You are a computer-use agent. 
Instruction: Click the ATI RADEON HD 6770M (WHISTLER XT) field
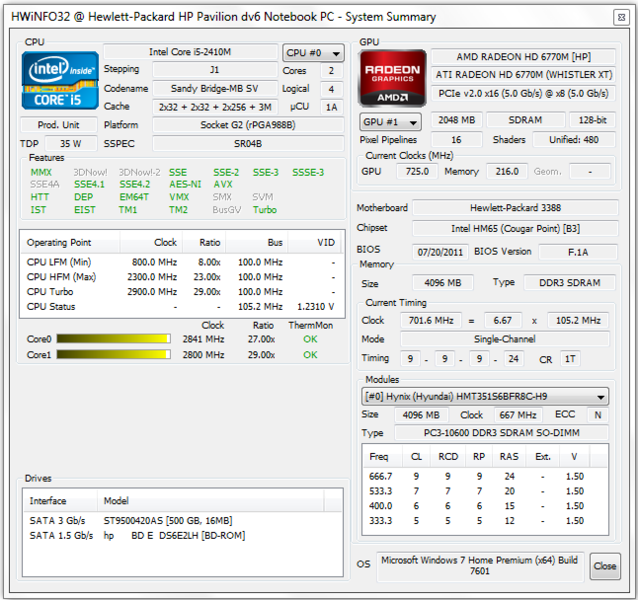(523, 75)
